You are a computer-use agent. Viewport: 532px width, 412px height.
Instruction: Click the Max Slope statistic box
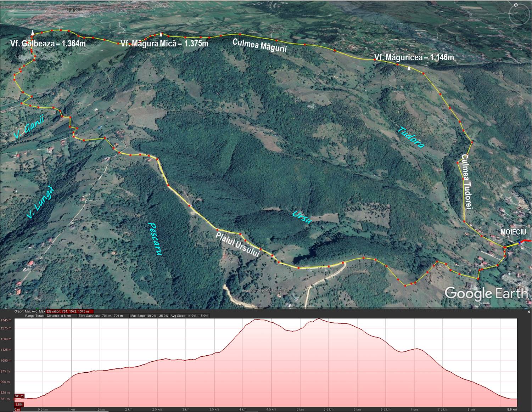149,316
